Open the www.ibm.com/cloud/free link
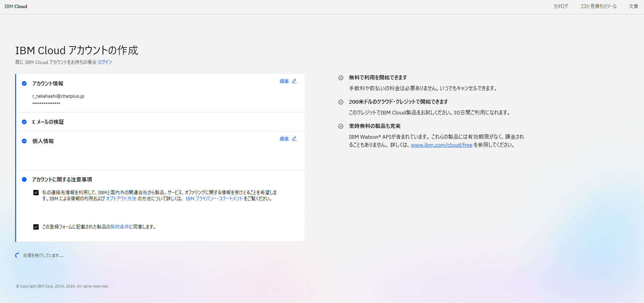This screenshot has height=303, width=644. (x=441, y=145)
